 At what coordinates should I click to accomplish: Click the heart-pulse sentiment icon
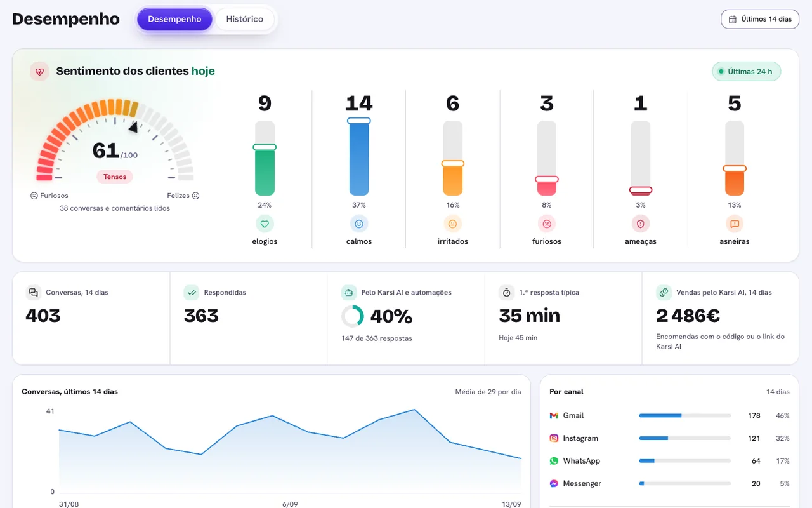[x=40, y=71]
